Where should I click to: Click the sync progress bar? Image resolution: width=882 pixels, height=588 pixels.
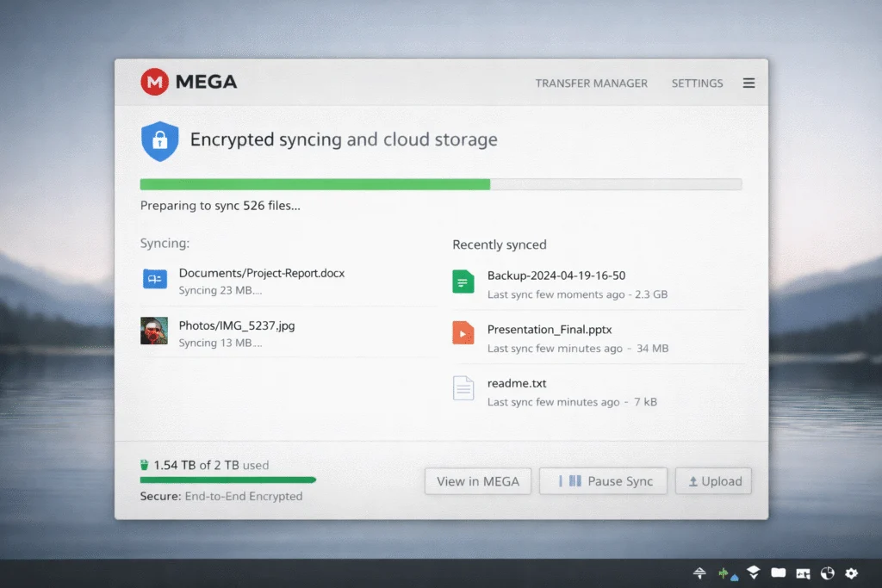coord(440,183)
